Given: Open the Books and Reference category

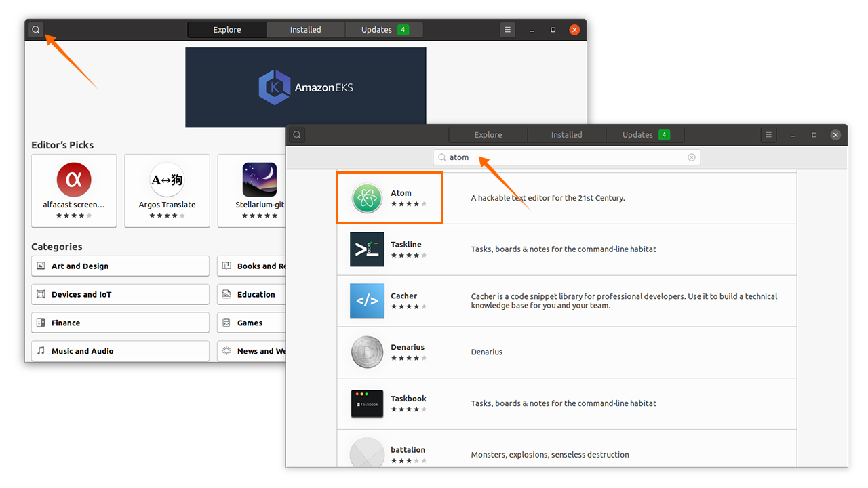Looking at the screenshot, I should pyautogui.click(x=252, y=266).
